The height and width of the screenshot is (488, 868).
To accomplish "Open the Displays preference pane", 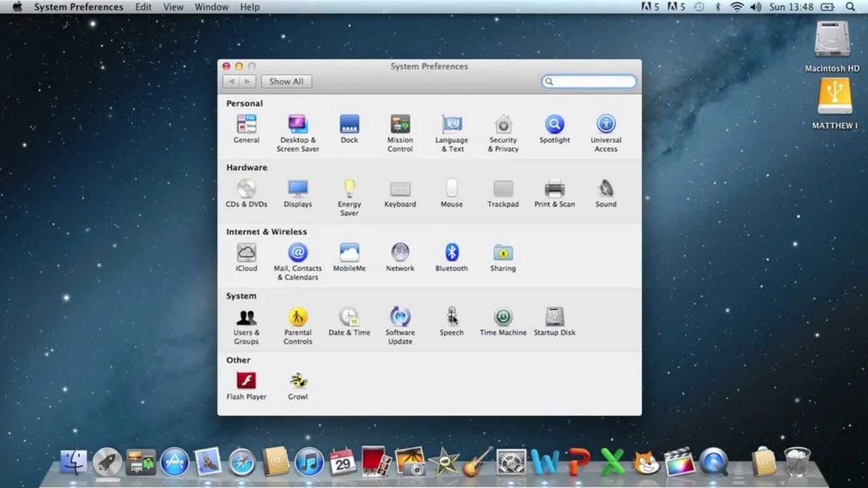I will point(298,193).
